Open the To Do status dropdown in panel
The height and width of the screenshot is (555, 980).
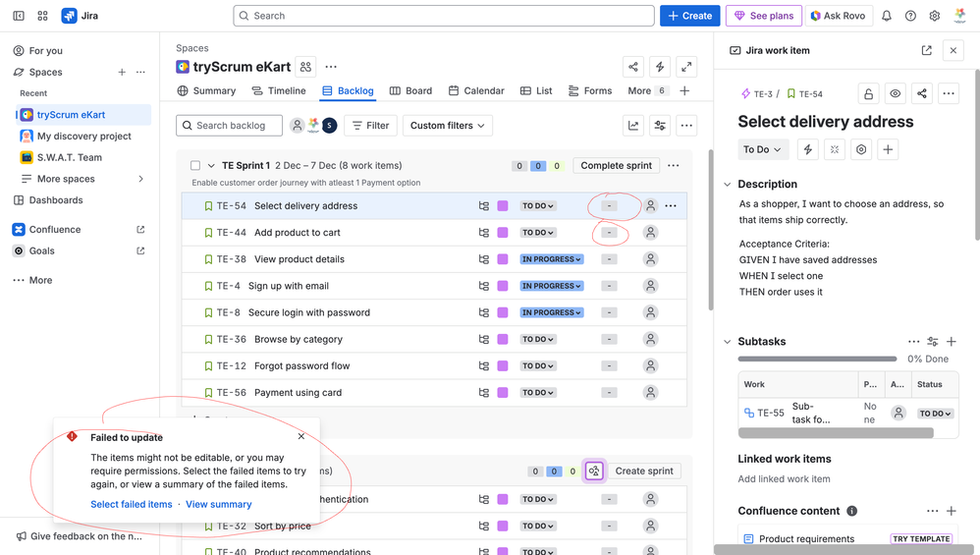762,149
